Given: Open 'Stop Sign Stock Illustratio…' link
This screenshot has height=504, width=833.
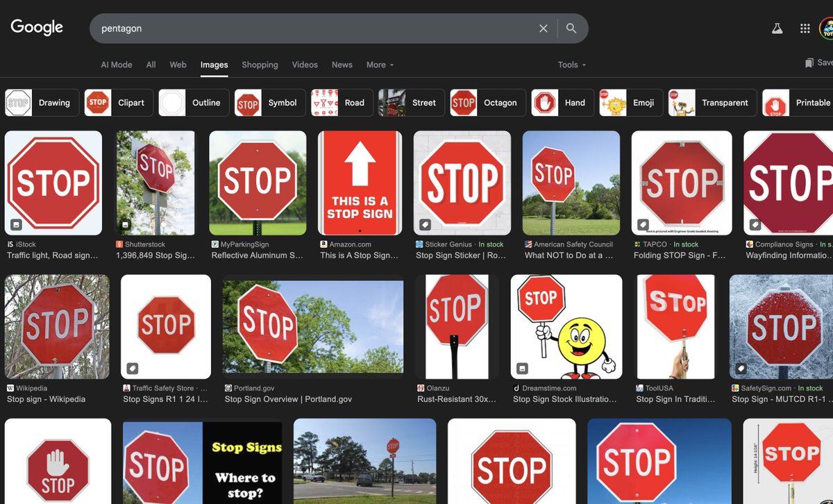Looking at the screenshot, I should [565, 399].
